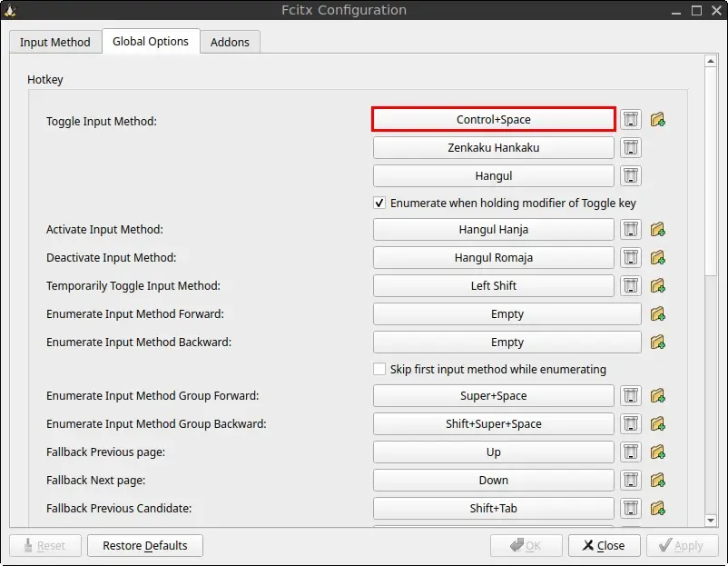Change the Super+Space hotkey

coord(494,395)
